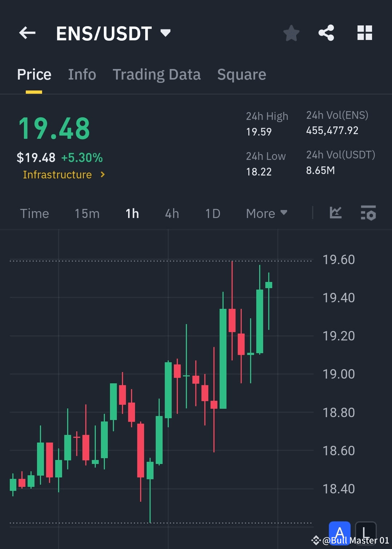
Task: Tap the blue A badge near chart bottom
Action: (339, 533)
